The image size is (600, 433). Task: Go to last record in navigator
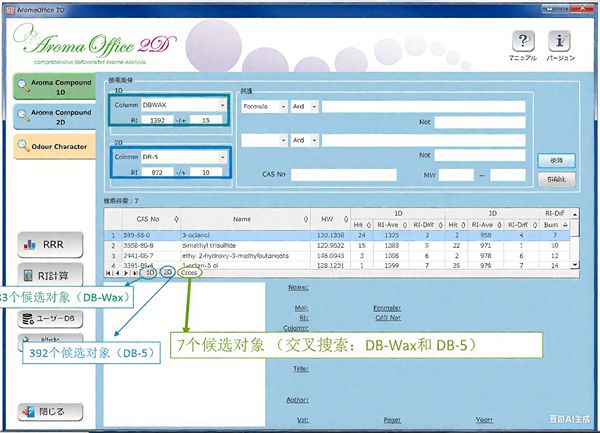(135, 272)
